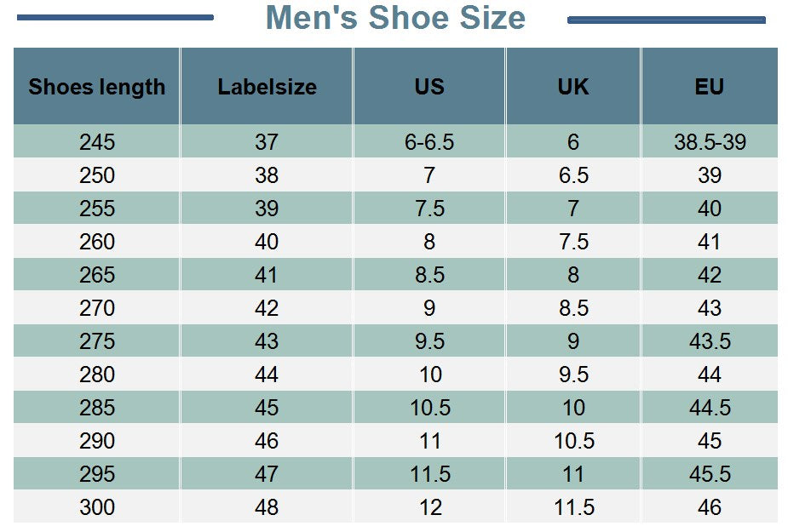This screenshot has width=788, height=532.
Task: Click the 300 shoes length cell
Action: [96, 507]
